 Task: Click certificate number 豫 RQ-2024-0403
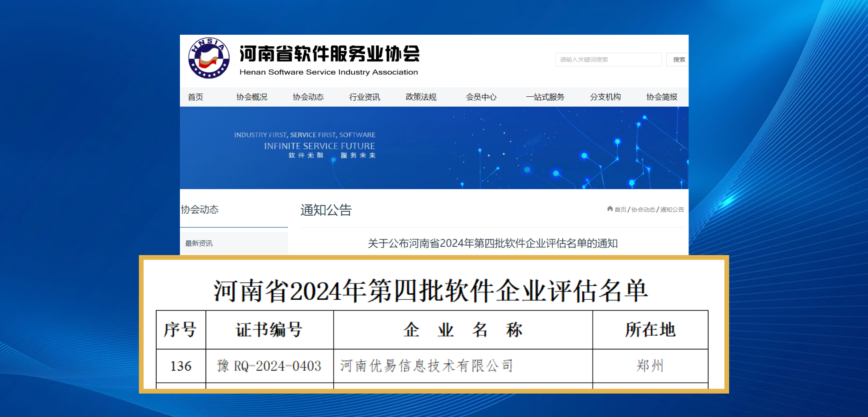pos(269,366)
